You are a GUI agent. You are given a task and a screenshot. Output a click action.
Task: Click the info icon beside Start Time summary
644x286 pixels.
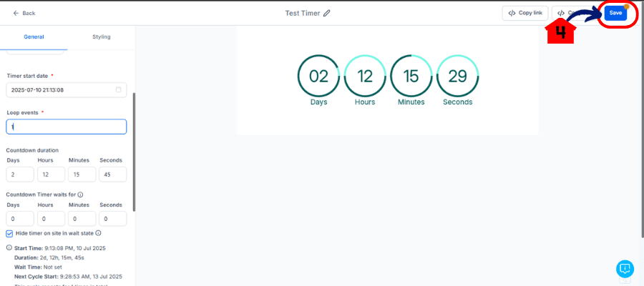[x=9, y=248]
